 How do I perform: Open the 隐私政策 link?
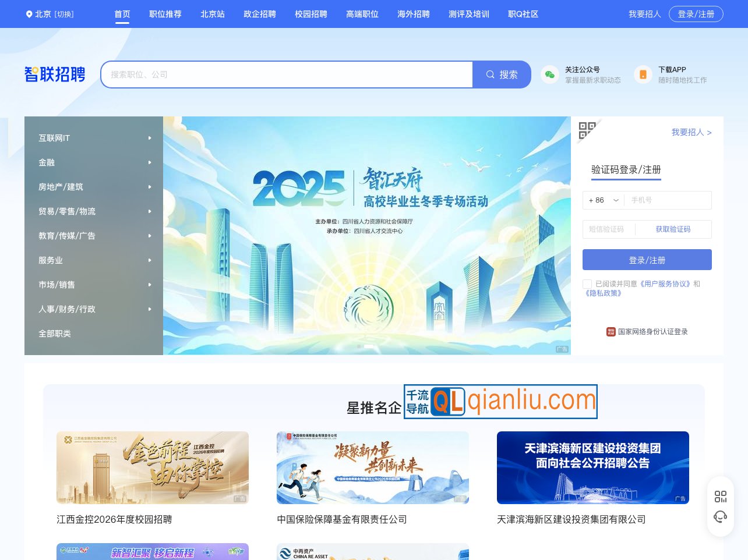(x=603, y=293)
